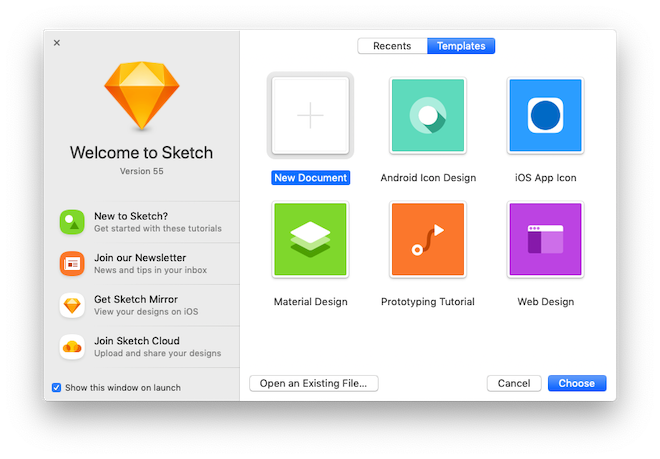Screen dimensions: 660x459
Task: Select the blank New Document thumbnail
Action: pyautogui.click(x=310, y=116)
